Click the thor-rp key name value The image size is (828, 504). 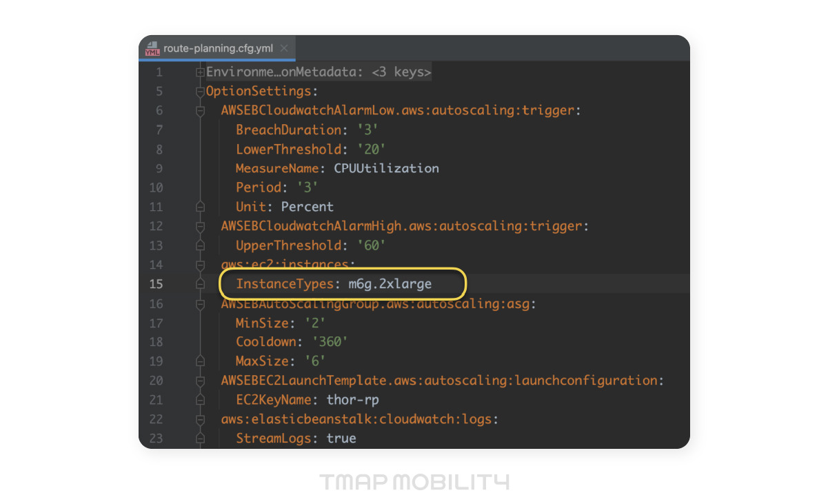(352, 400)
